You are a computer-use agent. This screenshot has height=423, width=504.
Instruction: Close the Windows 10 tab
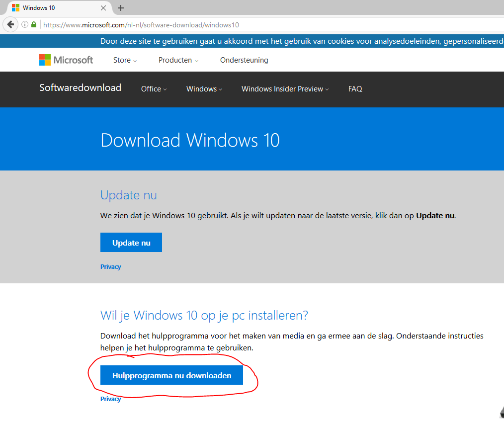(x=103, y=8)
